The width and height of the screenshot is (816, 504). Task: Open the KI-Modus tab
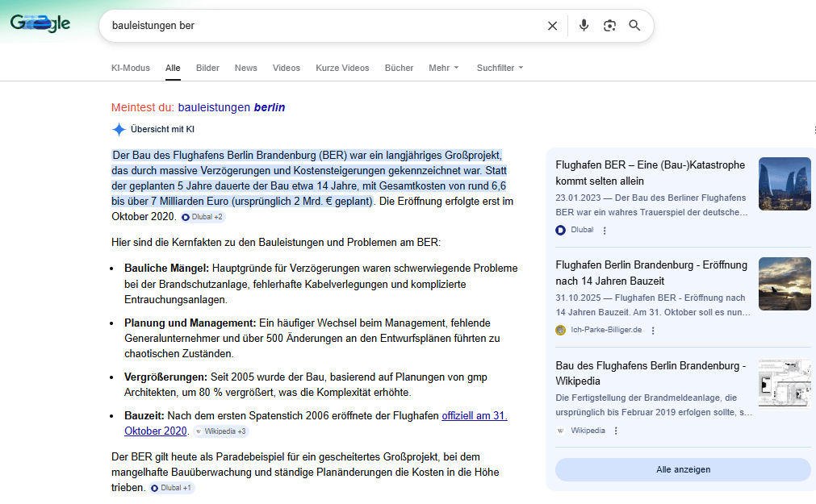[x=131, y=68]
